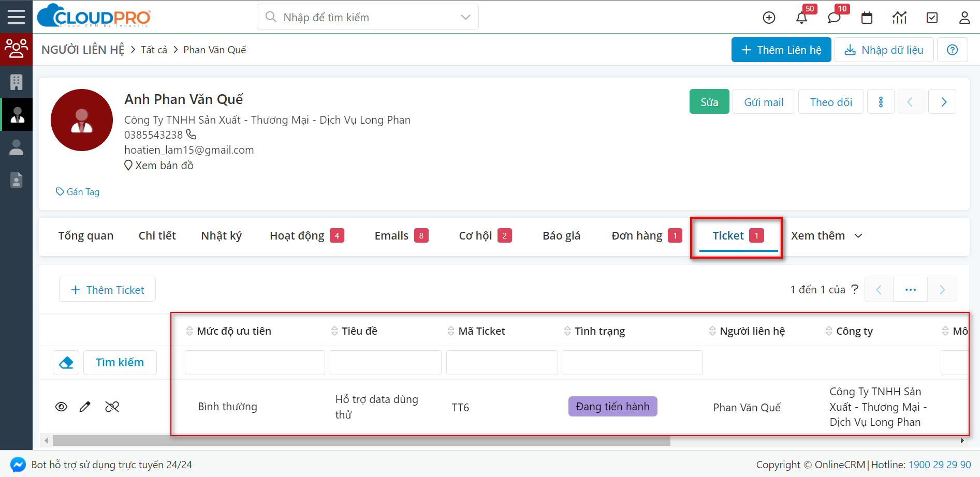Viewport: 980px width, 477px height.
Task: Go to previous ticket list page
Action: (x=879, y=290)
